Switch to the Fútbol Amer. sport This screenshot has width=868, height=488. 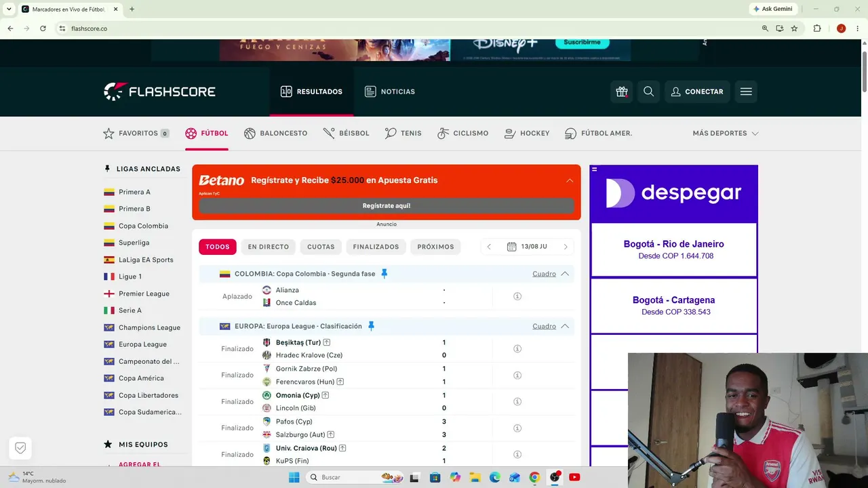599,134
